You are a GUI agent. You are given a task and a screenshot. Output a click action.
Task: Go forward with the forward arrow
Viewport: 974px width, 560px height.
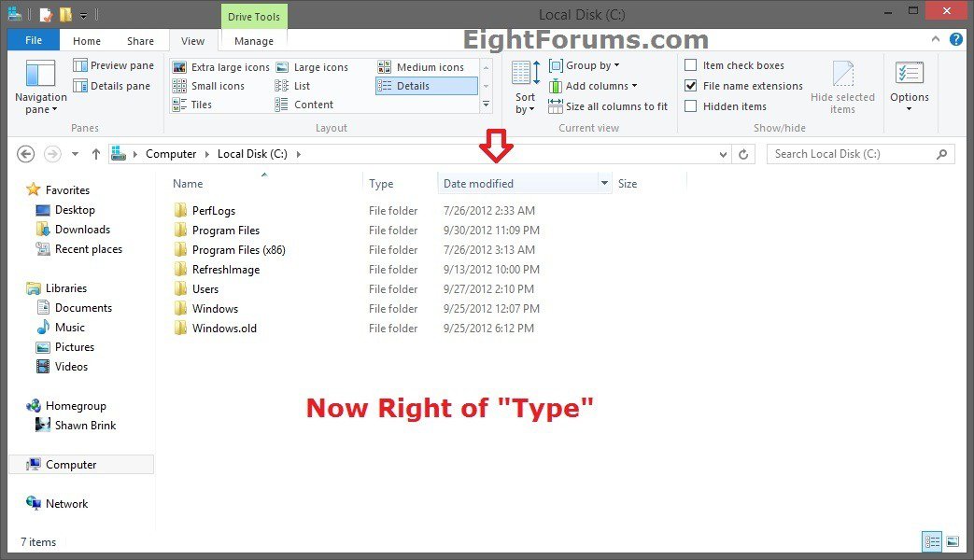click(x=53, y=154)
